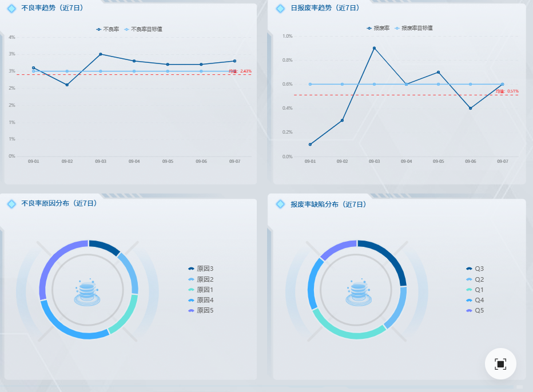Toggle 原因5 legend entry
The height and width of the screenshot is (392, 533).
click(x=201, y=310)
